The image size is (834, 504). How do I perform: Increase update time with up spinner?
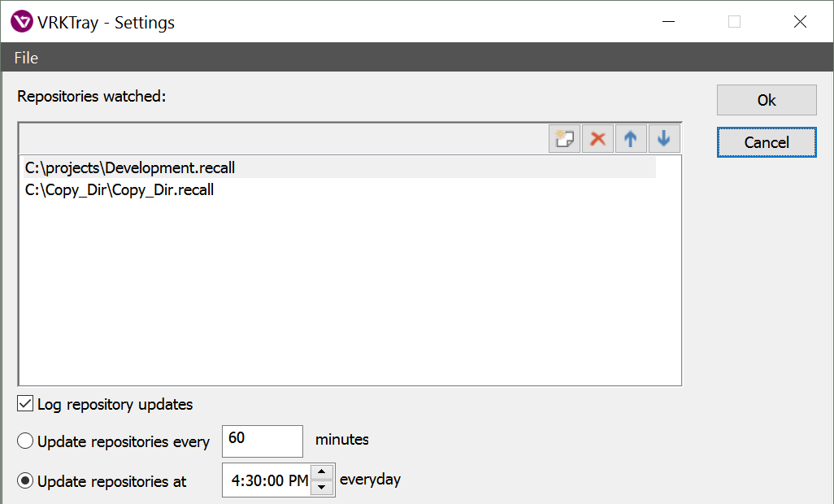[322, 472]
